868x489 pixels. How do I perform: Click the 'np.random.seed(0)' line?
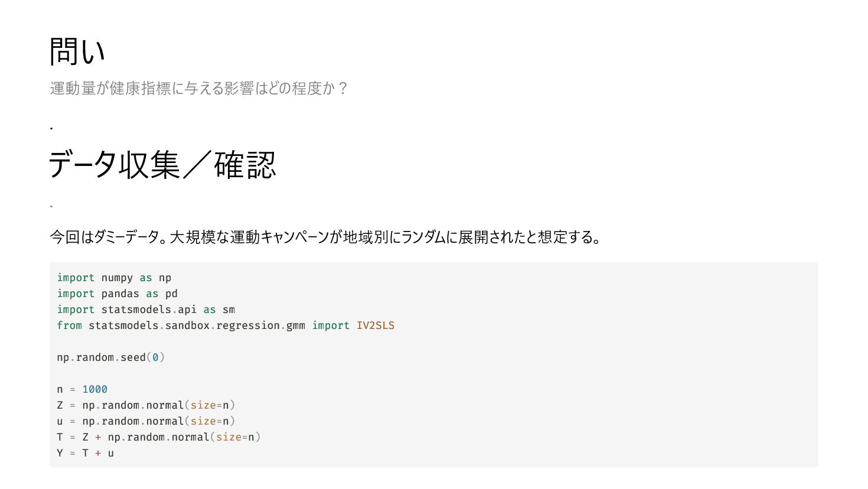coord(111,357)
